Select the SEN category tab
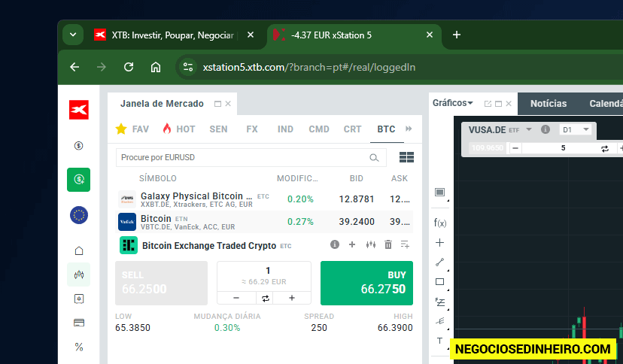 point(218,129)
